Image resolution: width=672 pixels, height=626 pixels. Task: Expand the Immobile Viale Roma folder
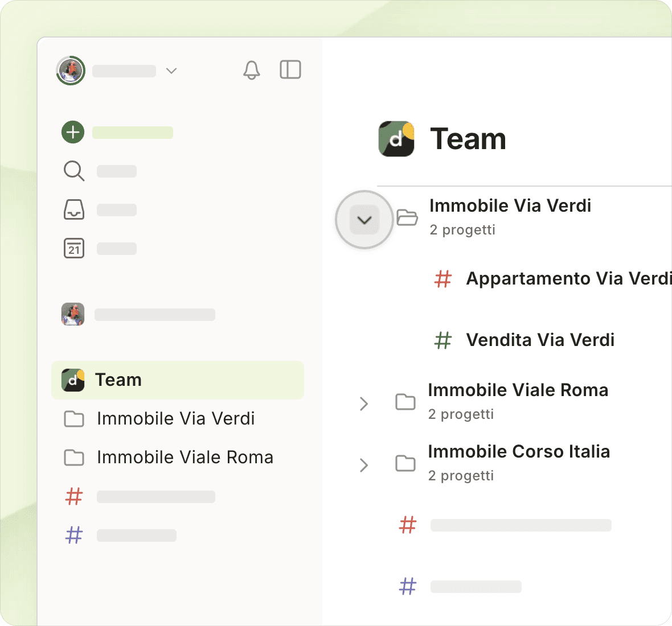click(x=364, y=403)
